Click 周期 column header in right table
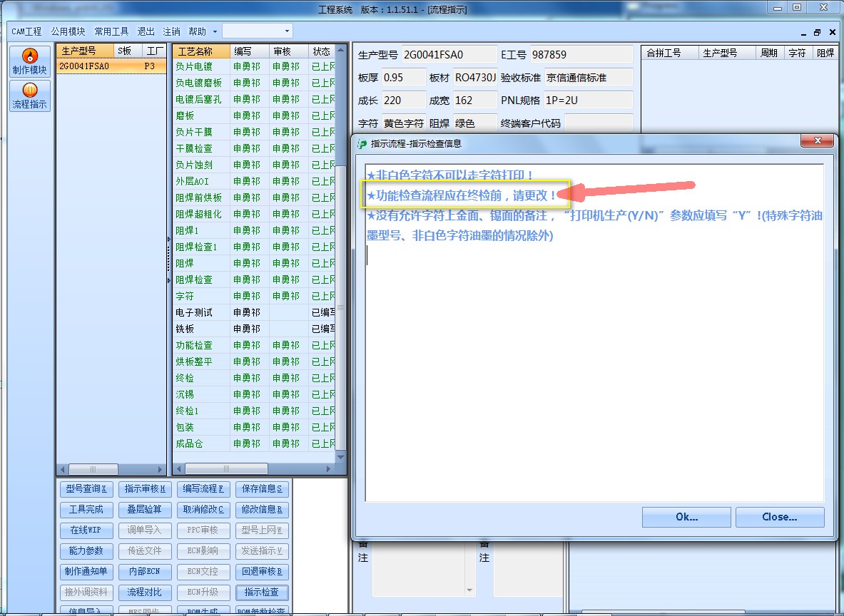This screenshot has width=844, height=616. tap(769, 53)
